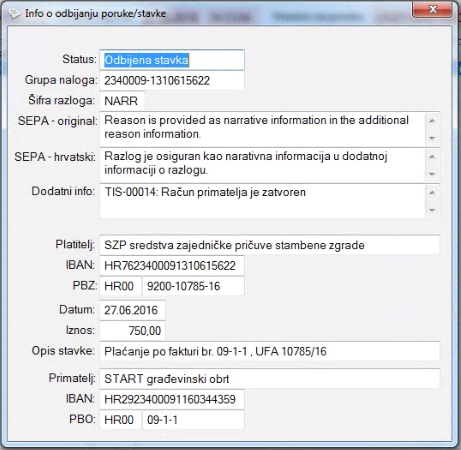Image resolution: width=461 pixels, height=450 pixels.
Task: Click the Grupa naloga field
Action: pos(172,80)
